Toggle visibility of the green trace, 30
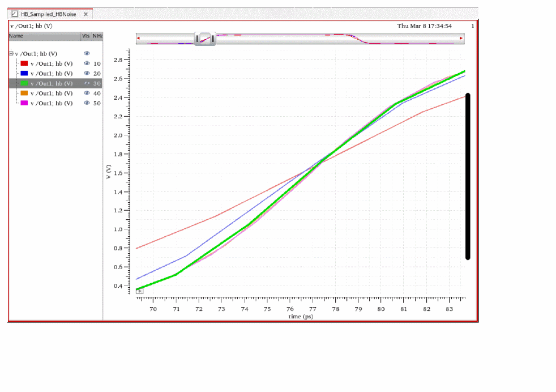Viewport: 556px width, 392px height. coord(87,83)
